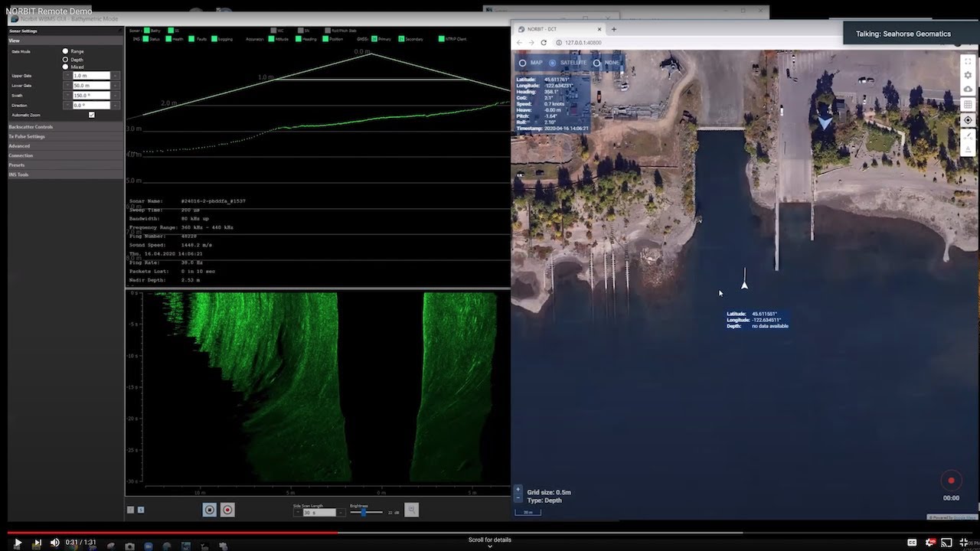Click the Upper Gate value field
The image size is (980, 551).
pos(91,76)
